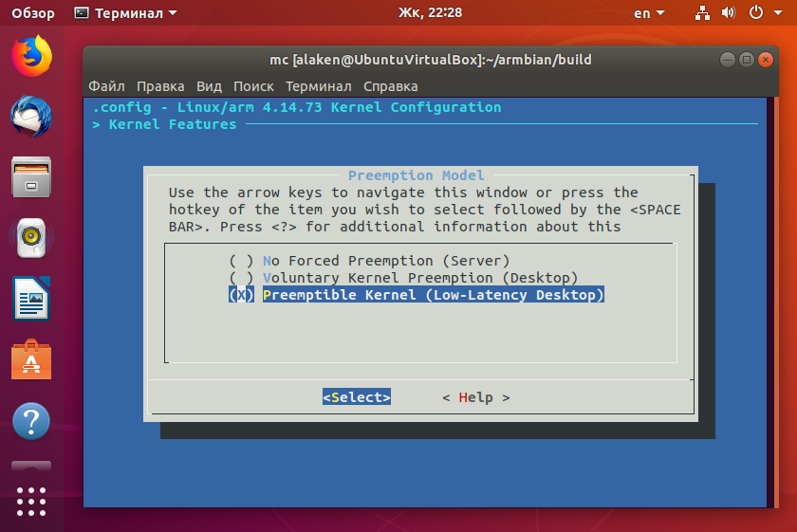Close the terminal window
Viewport: 797px width, 532px height.
point(765,60)
